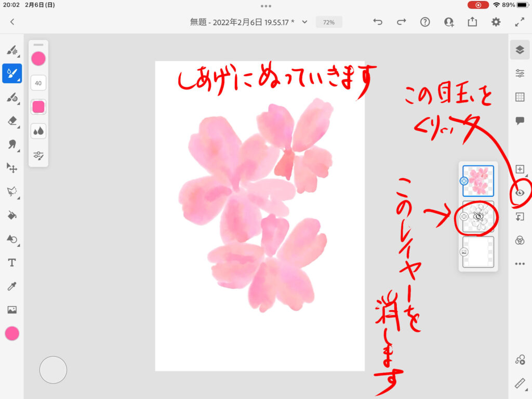Toggle the Layers panel in right sidebar

[520, 49]
